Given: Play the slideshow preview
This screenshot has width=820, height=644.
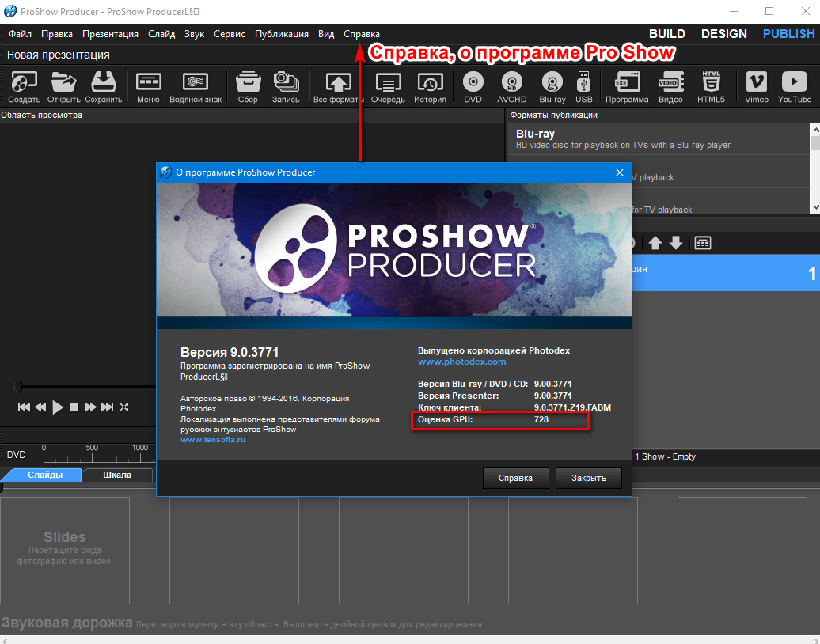Looking at the screenshot, I should (x=58, y=407).
